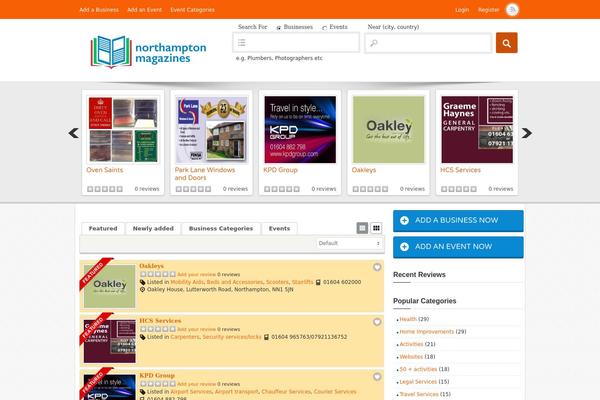Open the Health popular category
Viewport: 600px width, 400px height.
408,319
